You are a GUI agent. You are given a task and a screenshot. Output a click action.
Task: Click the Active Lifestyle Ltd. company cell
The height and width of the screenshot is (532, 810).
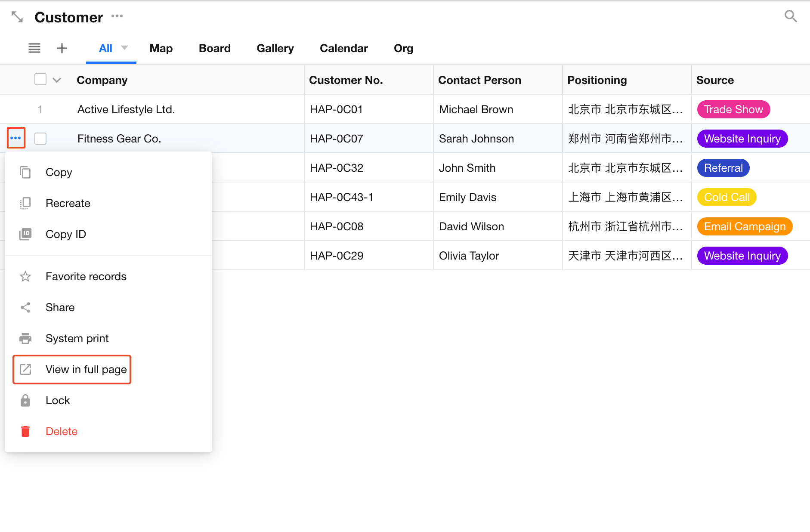click(x=126, y=109)
